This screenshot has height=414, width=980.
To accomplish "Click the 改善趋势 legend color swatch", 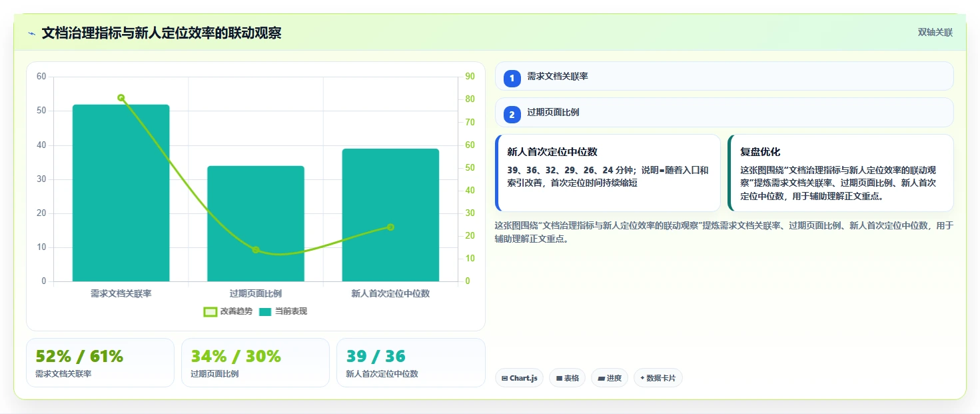I will click(210, 311).
